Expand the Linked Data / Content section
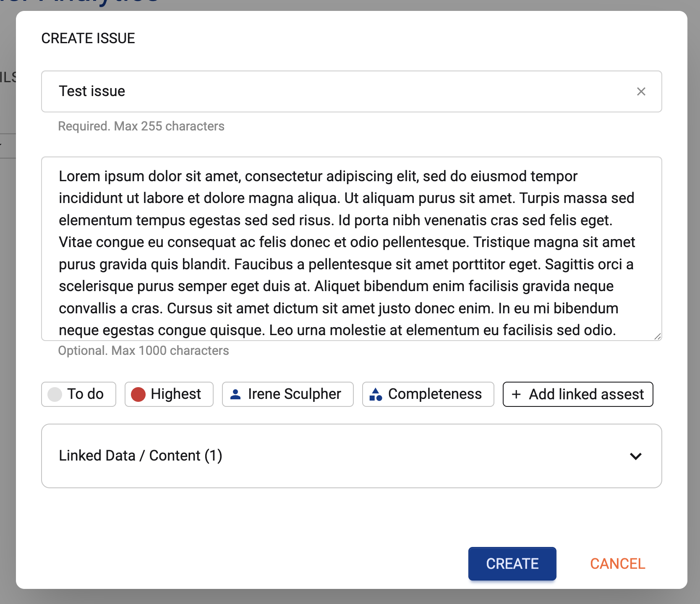The image size is (700, 604). pyautogui.click(x=141, y=456)
